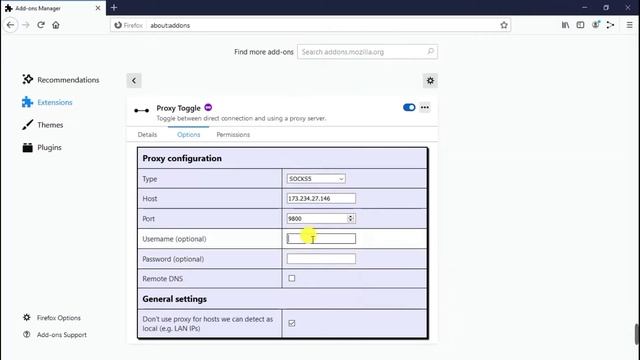Open the Library toolbar icon
640x360 pixels.
click(565, 25)
